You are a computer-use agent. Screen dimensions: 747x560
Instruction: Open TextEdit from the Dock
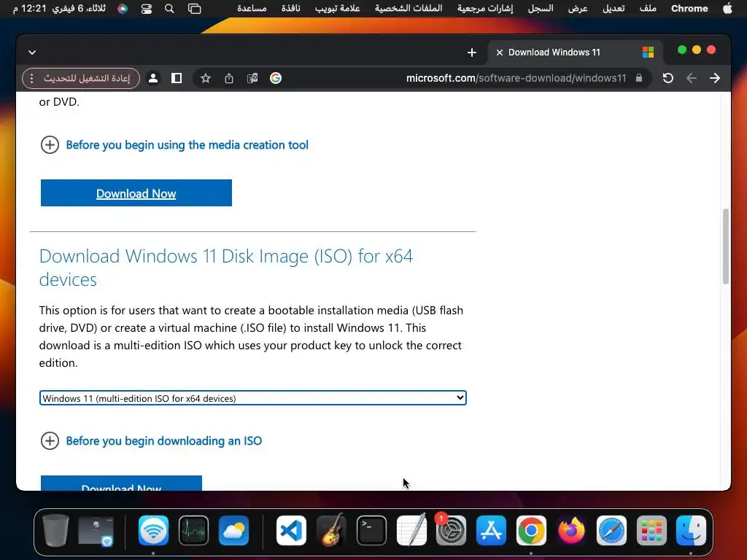pos(411,529)
